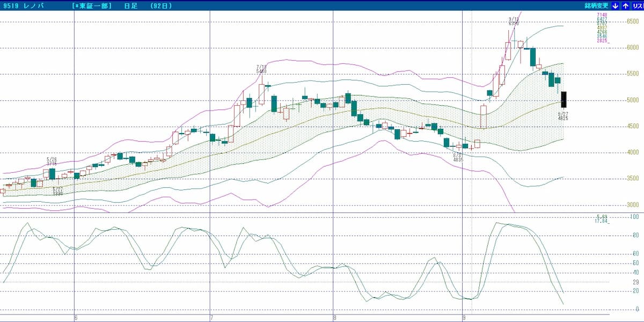Image resolution: width=644 pixels, height=322 pixels.
Task: Click the 100 level on oscillator axis
Action: coord(635,217)
